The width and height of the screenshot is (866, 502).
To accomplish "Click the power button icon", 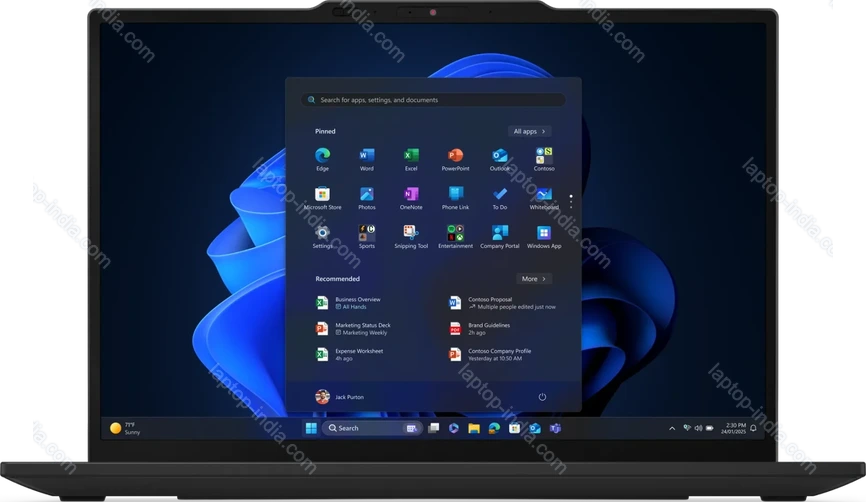I will pyautogui.click(x=542, y=397).
